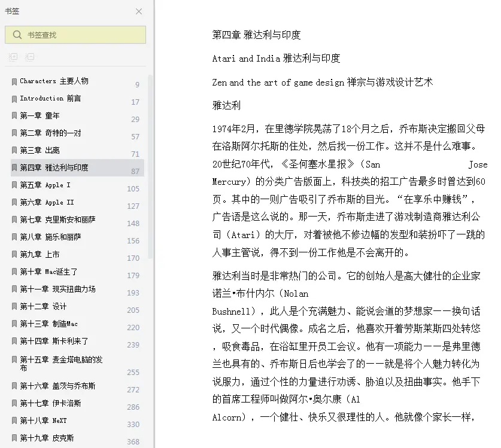Click line 'Atari and India 雅达利与印度'
This screenshot has width=501, height=448.
click(276, 59)
